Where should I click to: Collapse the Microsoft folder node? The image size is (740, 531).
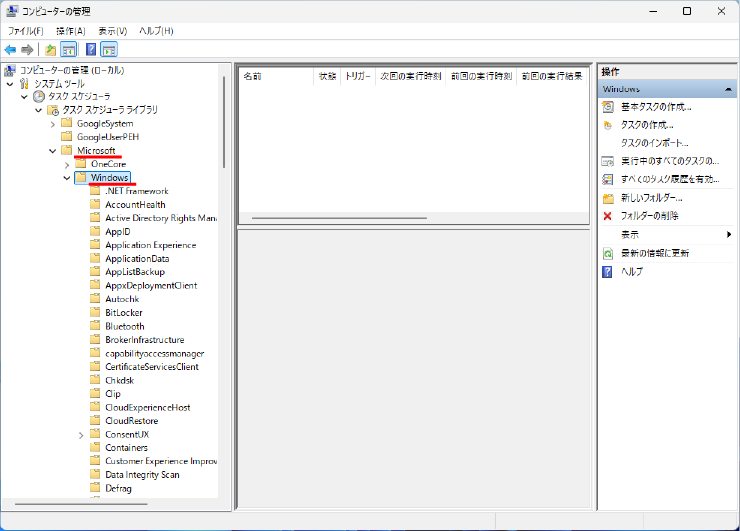(x=53, y=151)
